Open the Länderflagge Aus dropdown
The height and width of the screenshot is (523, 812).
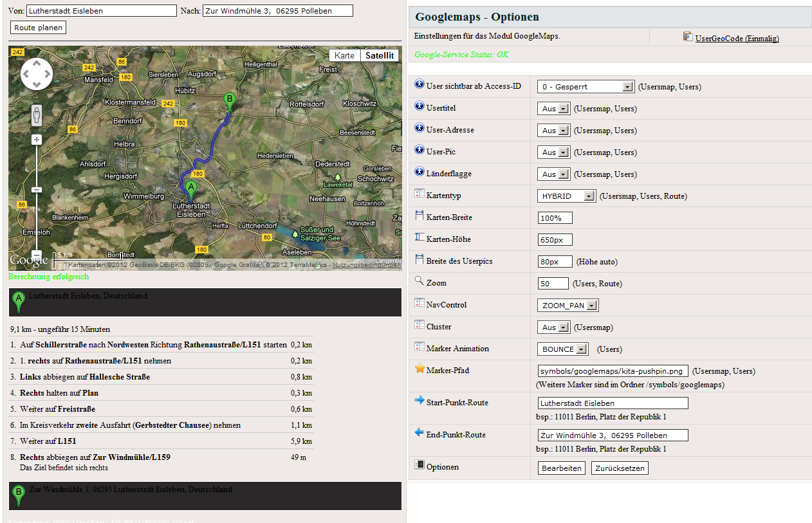(x=554, y=174)
